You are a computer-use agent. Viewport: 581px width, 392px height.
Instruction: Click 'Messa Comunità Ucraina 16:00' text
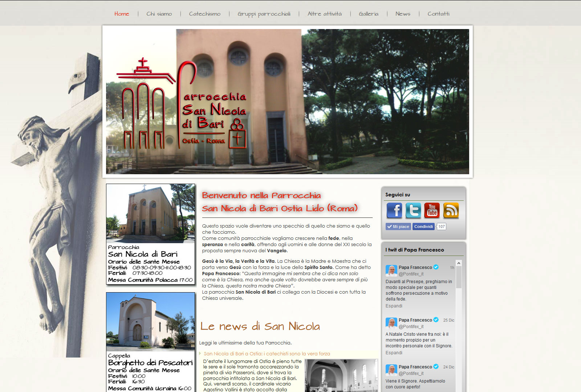(150, 388)
